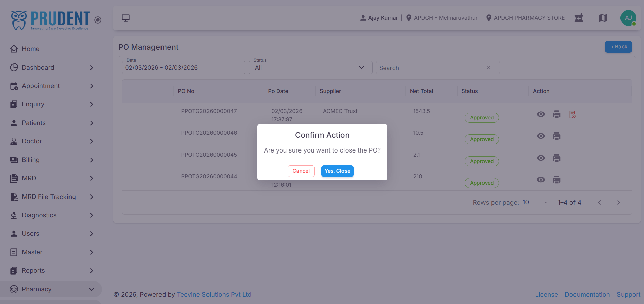Expand the Patients menu chevron
Screen dimensions: 644x304
pyautogui.click(x=92, y=123)
